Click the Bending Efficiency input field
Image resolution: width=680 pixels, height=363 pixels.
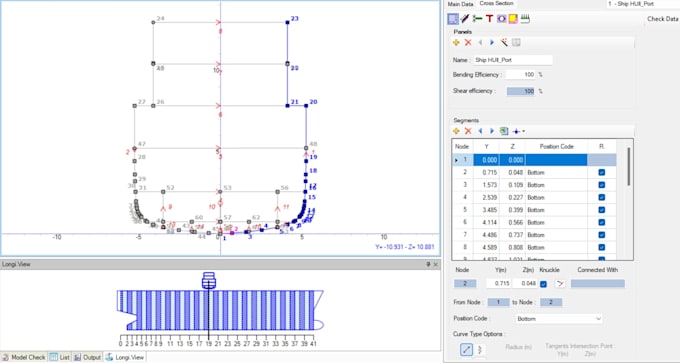coord(521,75)
